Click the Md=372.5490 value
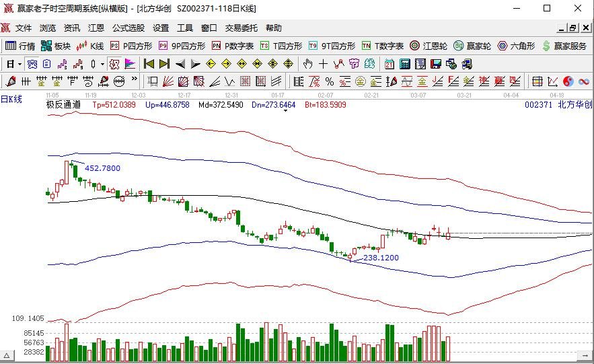 click(221, 105)
